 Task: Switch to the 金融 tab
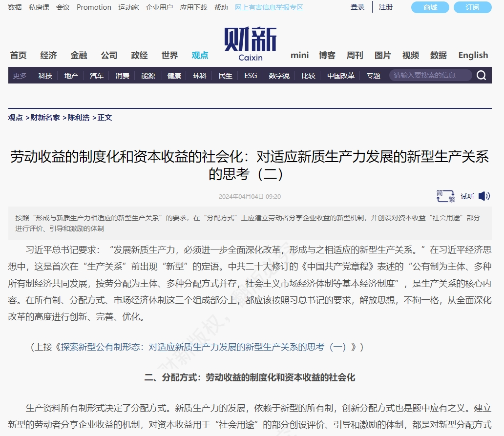click(x=79, y=55)
